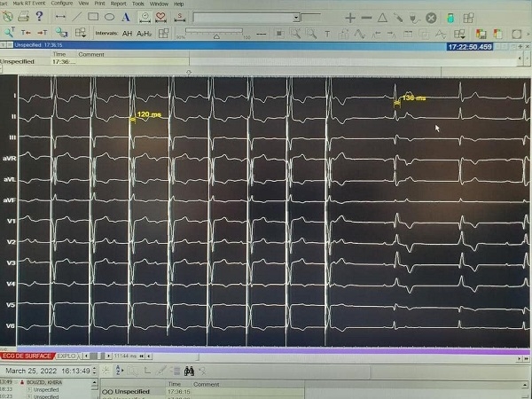Click the printer icon
Screen dimensions: 532x399
[23, 16]
